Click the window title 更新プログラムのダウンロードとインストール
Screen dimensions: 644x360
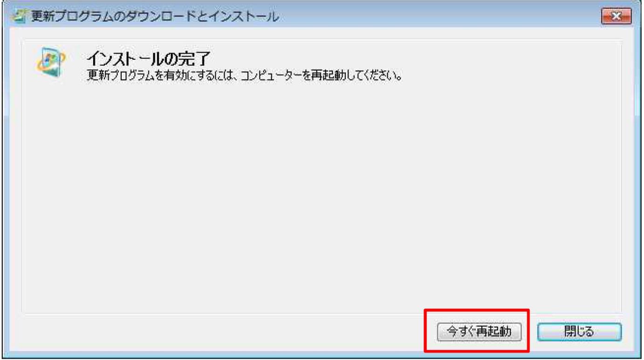coord(155,17)
